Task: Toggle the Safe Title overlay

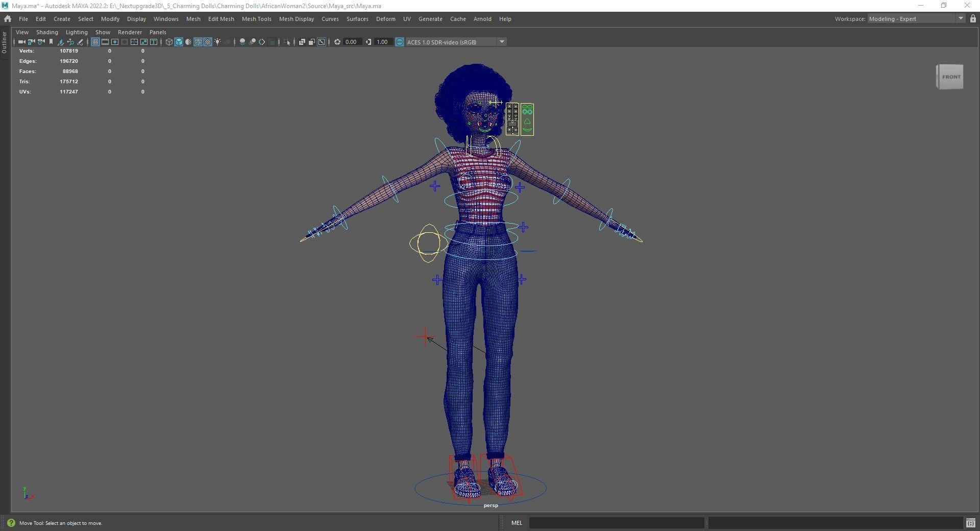Action: [154, 42]
